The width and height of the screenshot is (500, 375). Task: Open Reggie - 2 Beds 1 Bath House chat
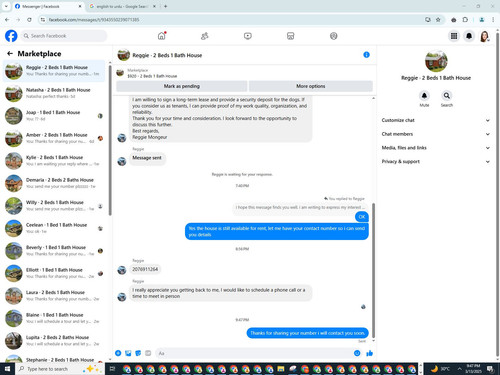pyautogui.click(x=54, y=71)
